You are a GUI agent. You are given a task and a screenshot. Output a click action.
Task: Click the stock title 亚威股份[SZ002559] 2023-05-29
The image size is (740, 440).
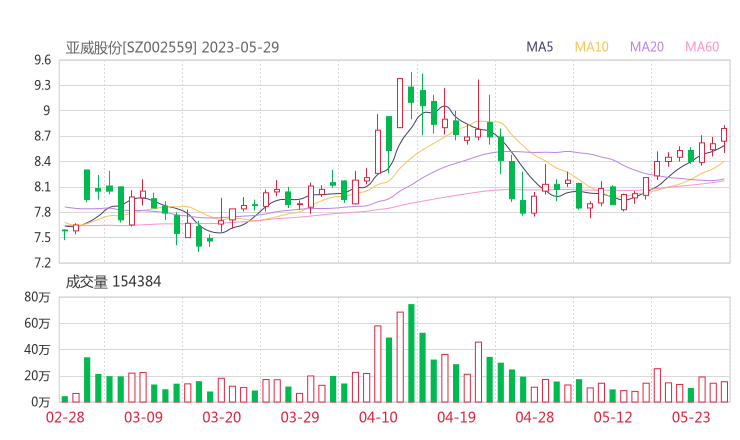pyautogui.click(x=172, y=47)
